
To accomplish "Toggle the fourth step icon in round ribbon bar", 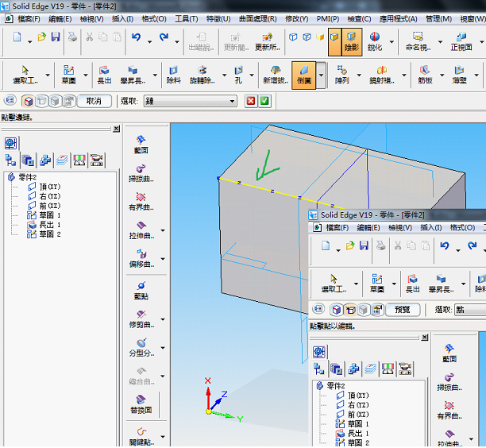I will coord(69,101).
